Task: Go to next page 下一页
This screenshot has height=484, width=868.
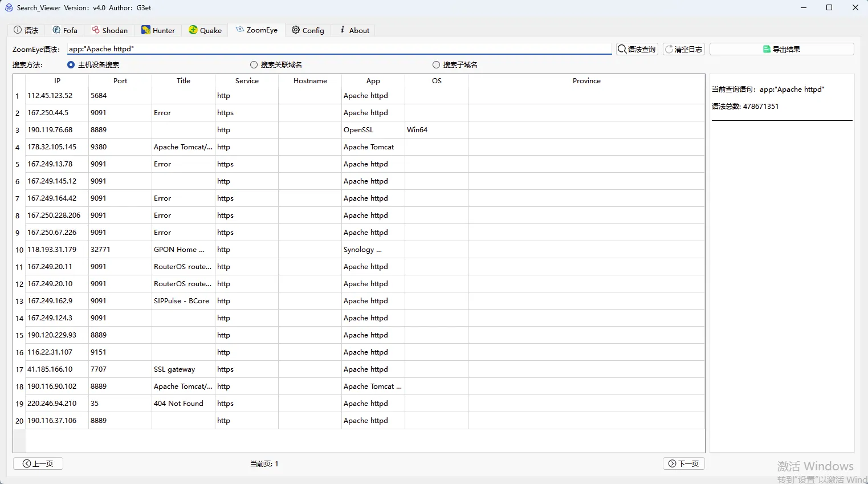Action: coord(684,463)
